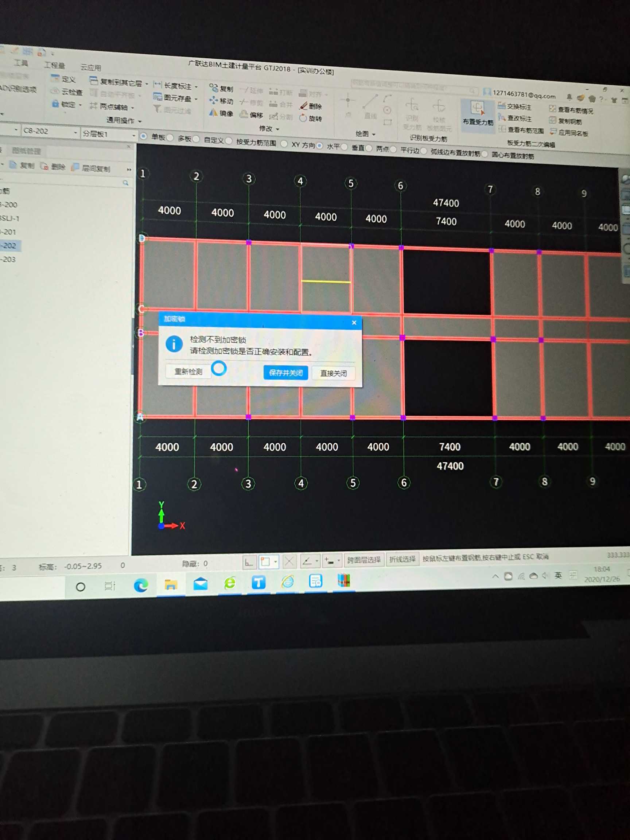Click the ribbon search input field
Viewport: 630px width, 840px height.
click(414, 88)
